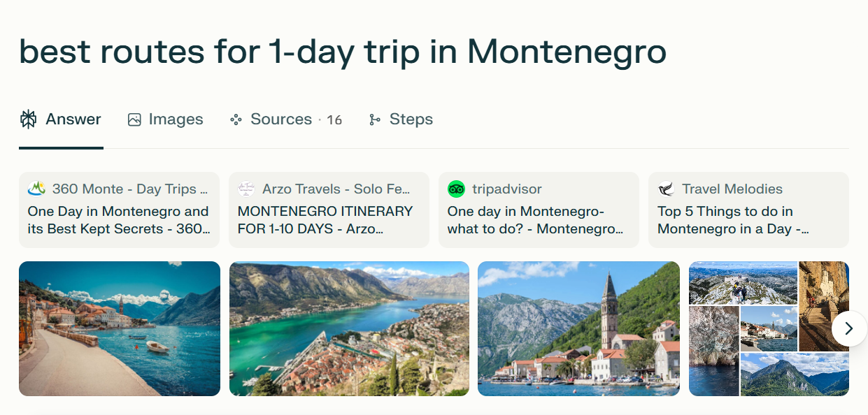Click the Perplexity Answer tab icon

pyautogui.click(x=28, y=119)
